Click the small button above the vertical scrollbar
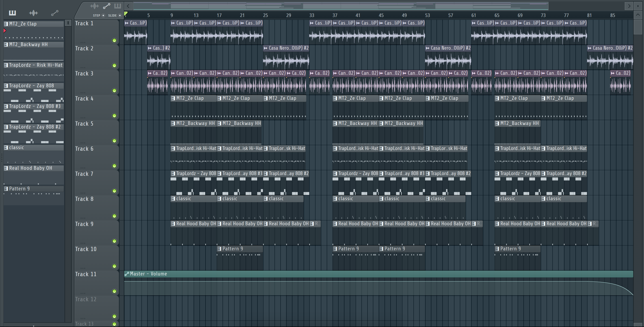The width and height of the screenshot is (644, 327). tap(638, 6)
